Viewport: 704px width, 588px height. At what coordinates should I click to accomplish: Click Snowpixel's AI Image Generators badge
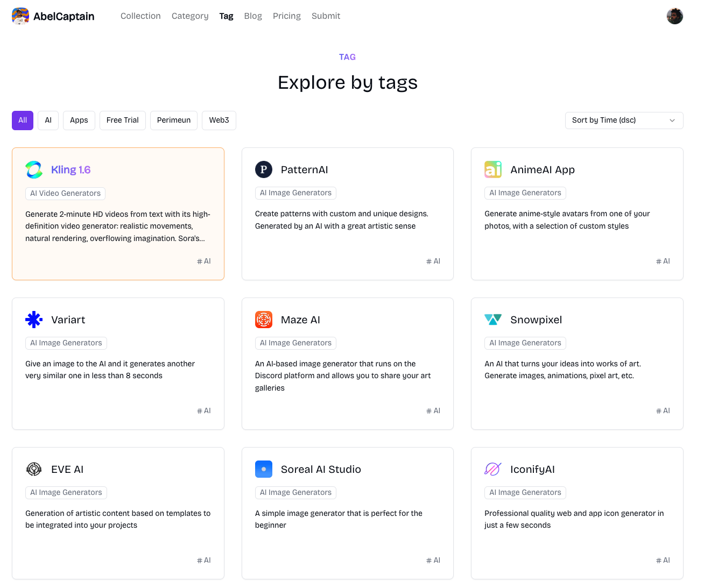525,343
